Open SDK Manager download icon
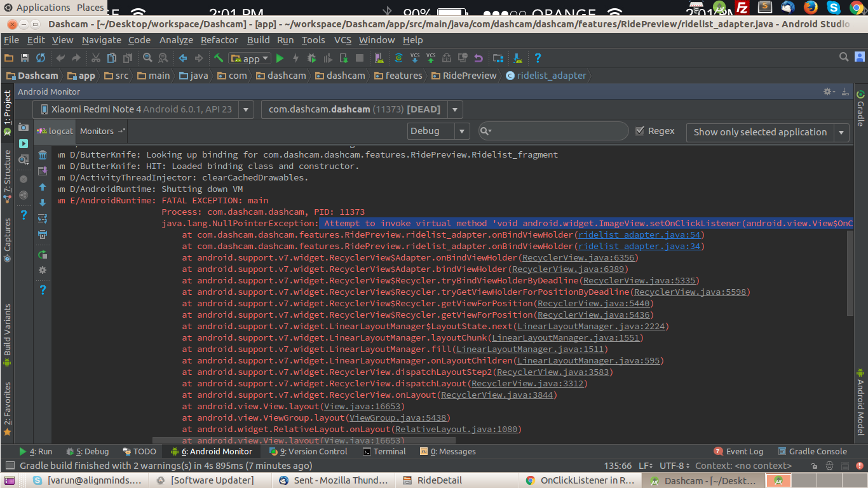 click(x=518, y=58)
